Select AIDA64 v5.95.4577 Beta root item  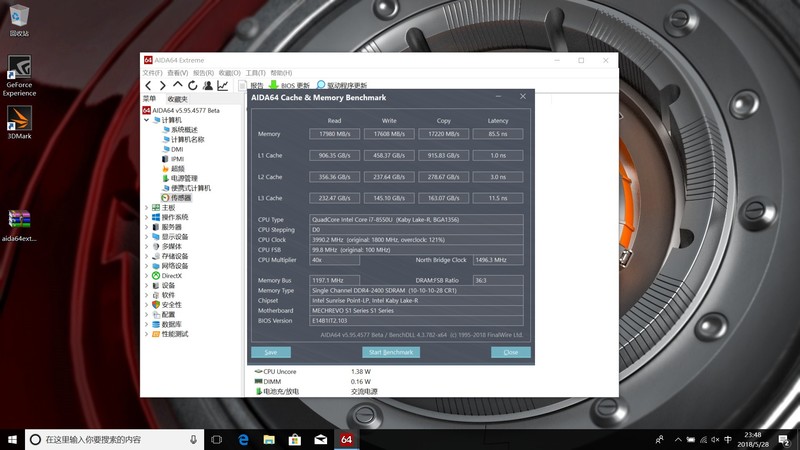(181, 110)
